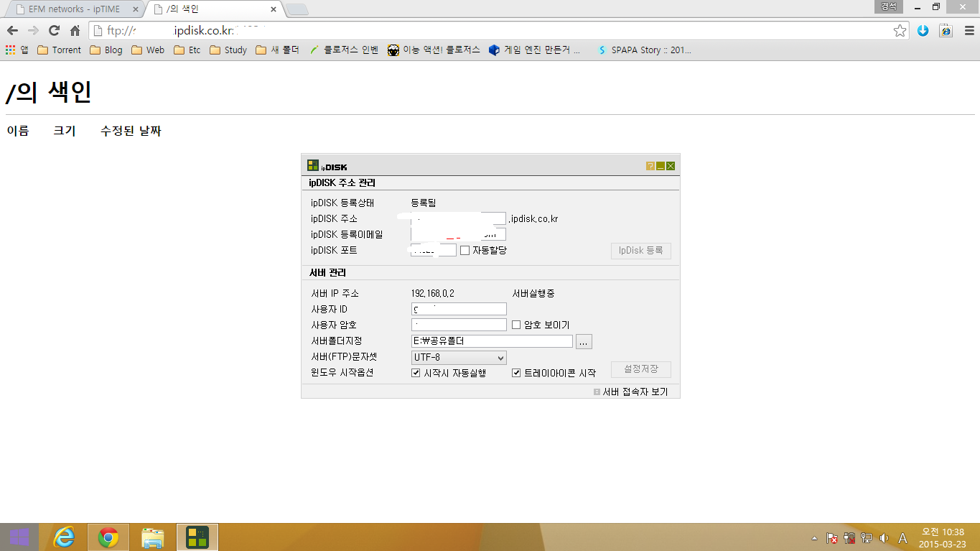Click the Chrome icon in the taskbar
The height and width of the screenshot is (551, 980).
coord(108,537)
